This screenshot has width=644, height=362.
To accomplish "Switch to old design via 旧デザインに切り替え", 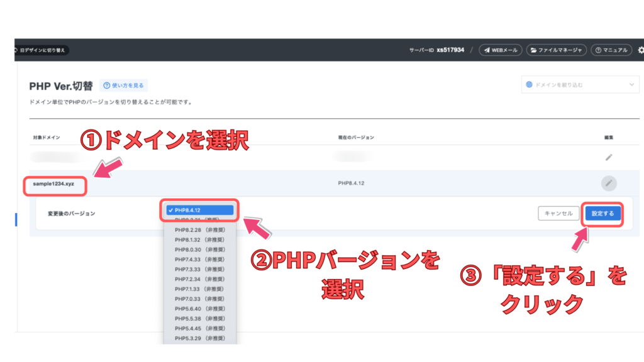I will (x=41, y=50).
